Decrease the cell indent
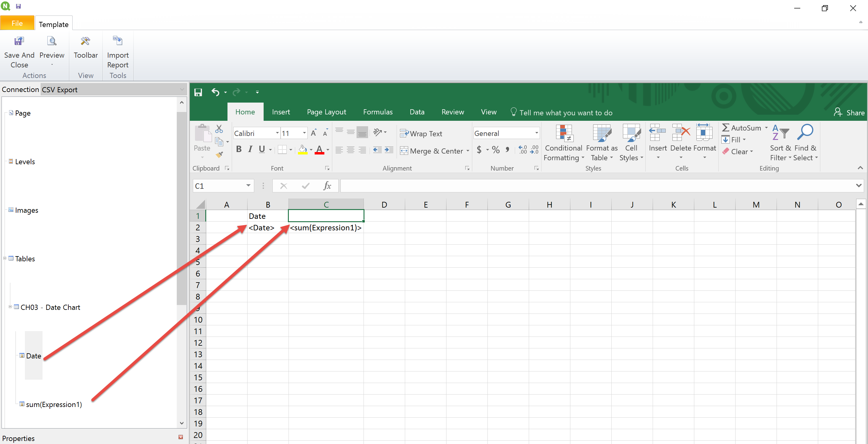This screenshot has height=444, width=868. coord(378,150)
